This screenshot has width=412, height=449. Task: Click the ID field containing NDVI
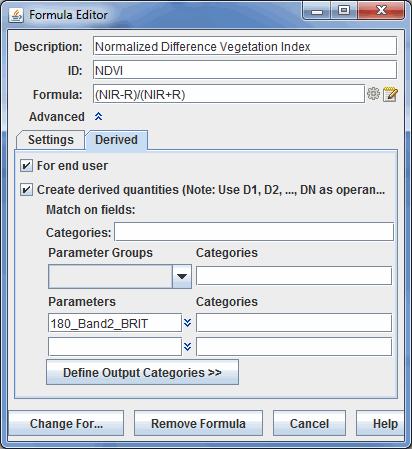pyautogui.click(x=245, y=70)
